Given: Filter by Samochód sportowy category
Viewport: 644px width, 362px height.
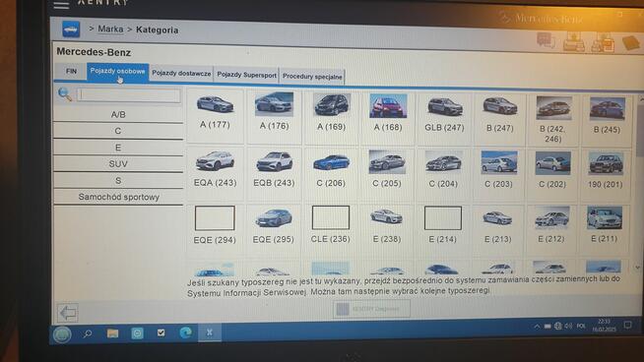Looking at the screenshot, I should [118, 197].
